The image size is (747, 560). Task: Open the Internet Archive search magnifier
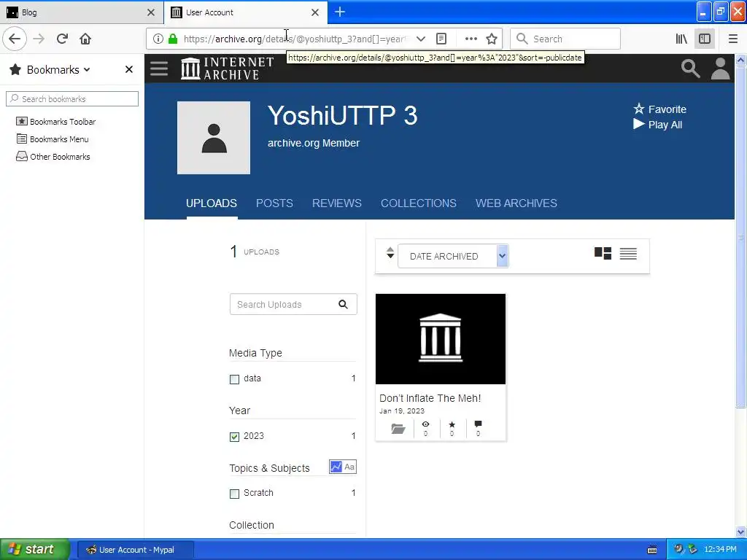coord(690,69)
